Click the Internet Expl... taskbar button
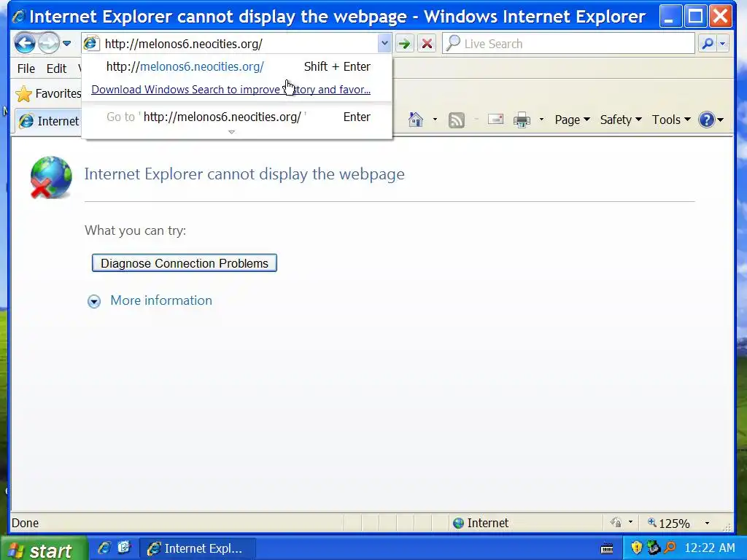This screenshot has height=560, width=747. [197, 548]
